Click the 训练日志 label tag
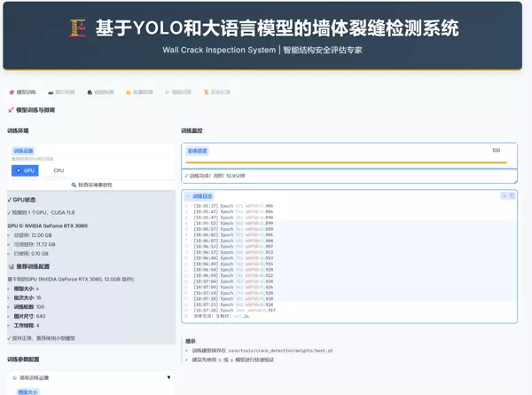Image resolution: width=532 pixels, height=395 pixels. pos(202,195)
